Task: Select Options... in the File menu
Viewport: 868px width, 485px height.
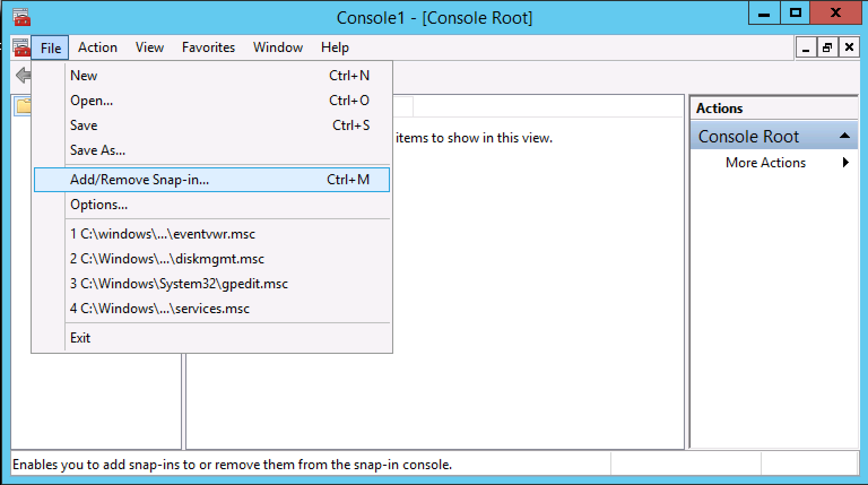Action: (99, 205)
